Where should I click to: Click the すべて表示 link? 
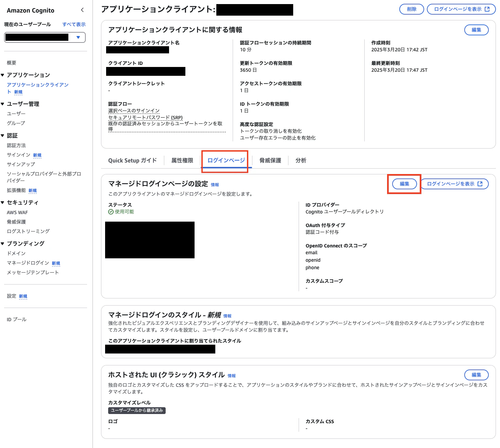click(74, 24)
